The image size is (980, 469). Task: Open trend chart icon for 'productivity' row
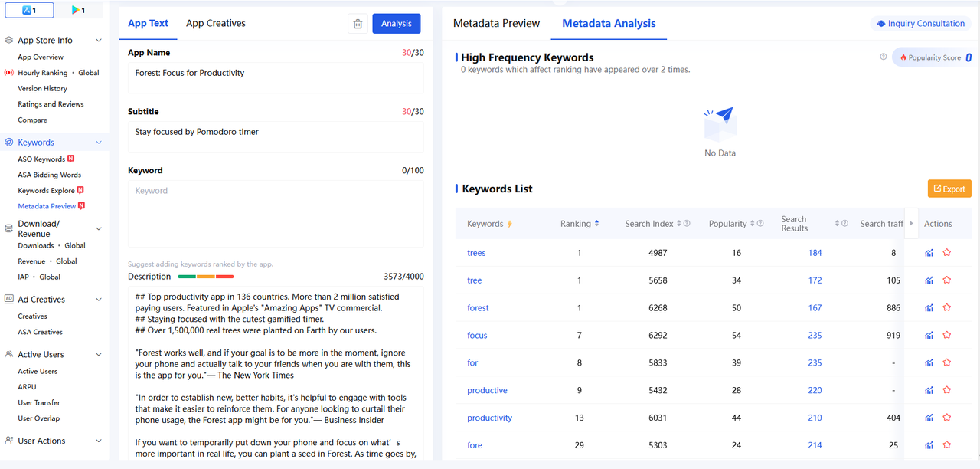(x=929, y=418)
